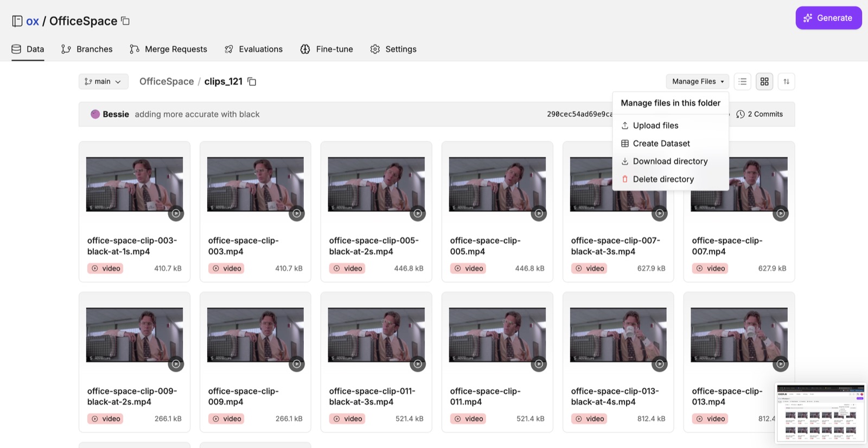Image resolution: width=868 pixels, height=448 pixels.
Task: Click the office-space-clip-007-black-at-3s.mp4 file name
Action: (616, 246)
